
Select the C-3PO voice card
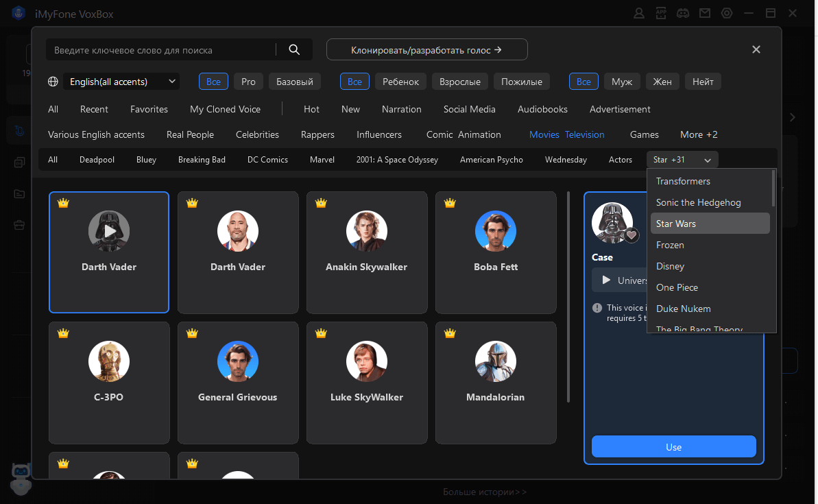click(109, 383)
